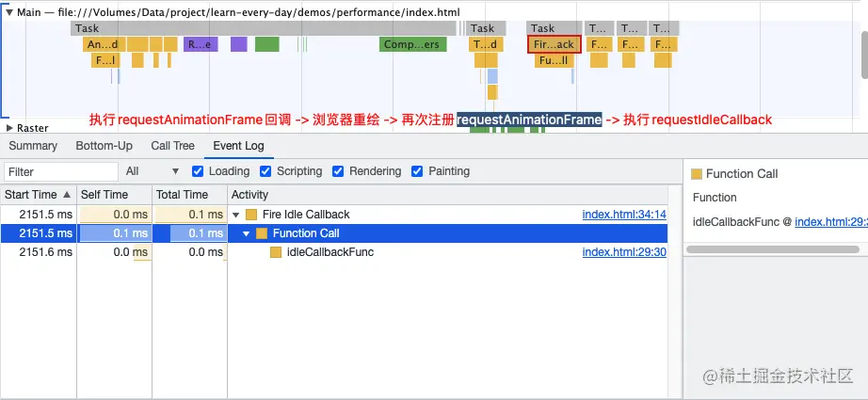This screenshot has width=868, height=400.
Task: Select the An...d flame chart block
Action: tap(104, 45)
